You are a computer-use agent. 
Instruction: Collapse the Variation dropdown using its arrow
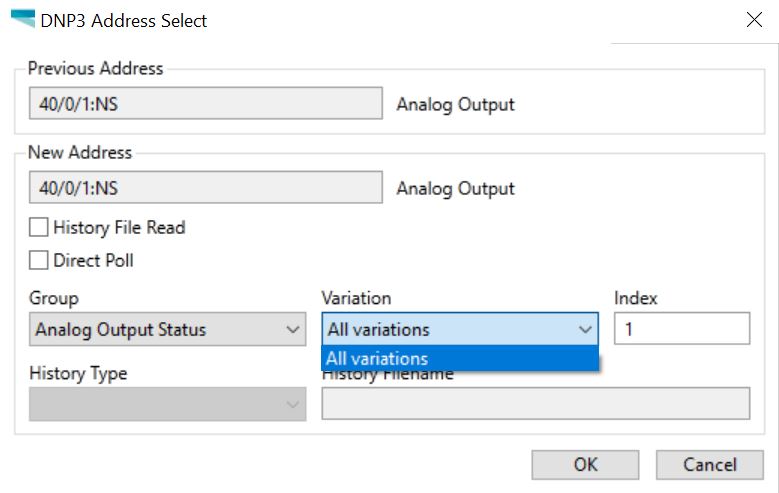(x=585, y=329)
